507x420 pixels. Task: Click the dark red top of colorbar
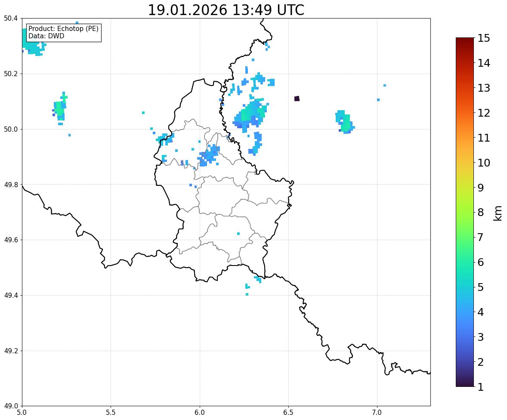pyautogui.click(x=465, y=40)
